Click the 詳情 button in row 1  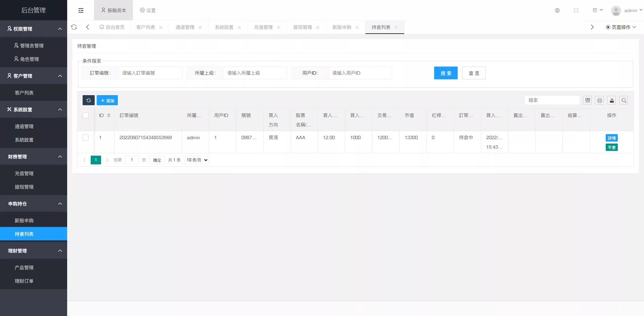click(x=612, y=138)
